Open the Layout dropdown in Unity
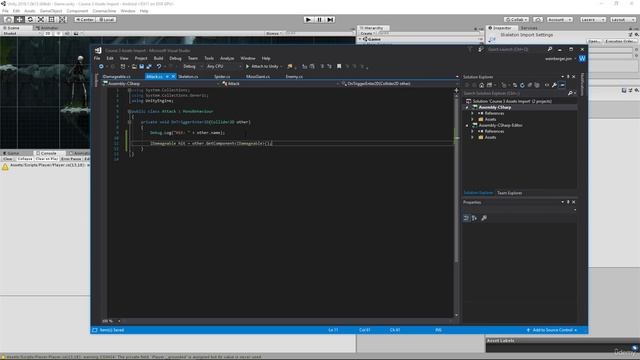This screenshot has height=360, width=640. click(623, 19)
